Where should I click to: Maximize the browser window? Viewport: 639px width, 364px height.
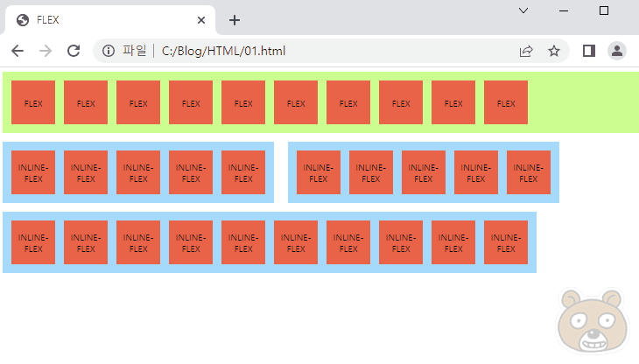point(604,10)
